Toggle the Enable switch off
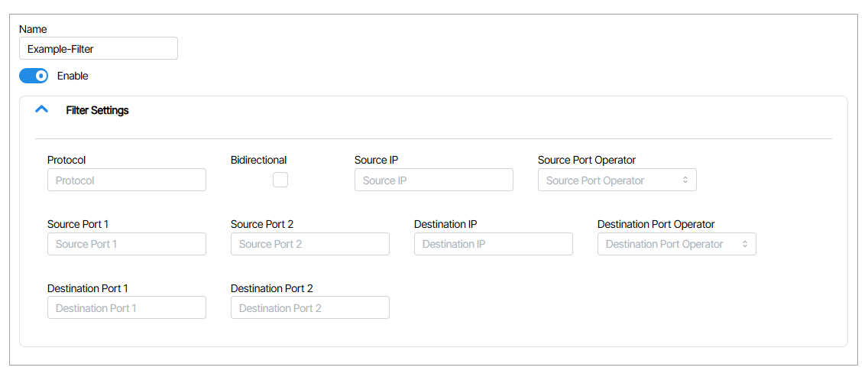The image size is (868, 377). click(x=34, y=76)
